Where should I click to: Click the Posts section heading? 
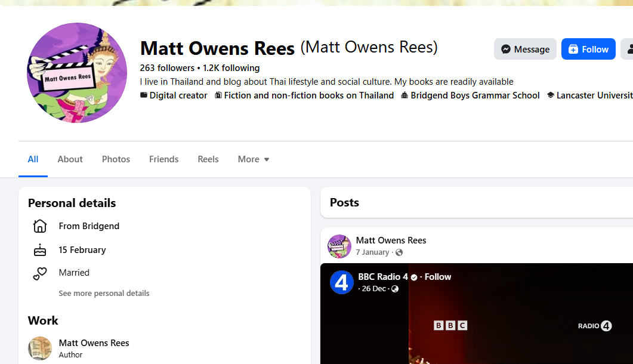pos(344,202)
